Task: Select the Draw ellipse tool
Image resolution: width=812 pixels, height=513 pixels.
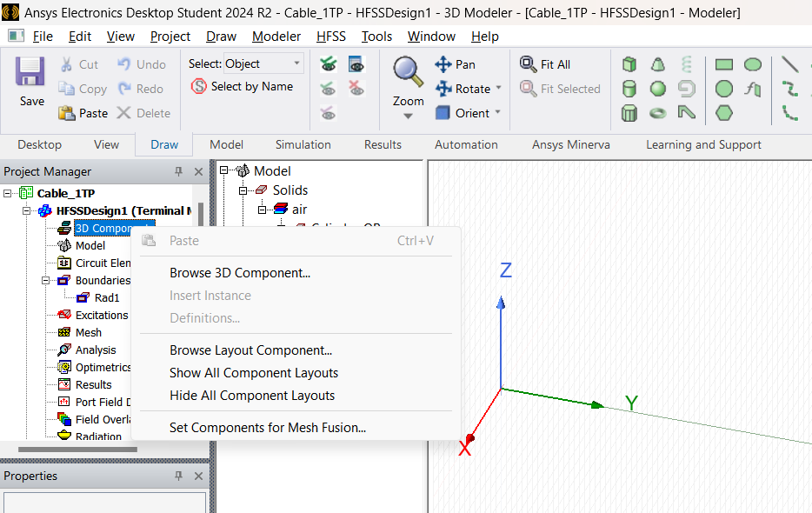Action: [752, 64]
